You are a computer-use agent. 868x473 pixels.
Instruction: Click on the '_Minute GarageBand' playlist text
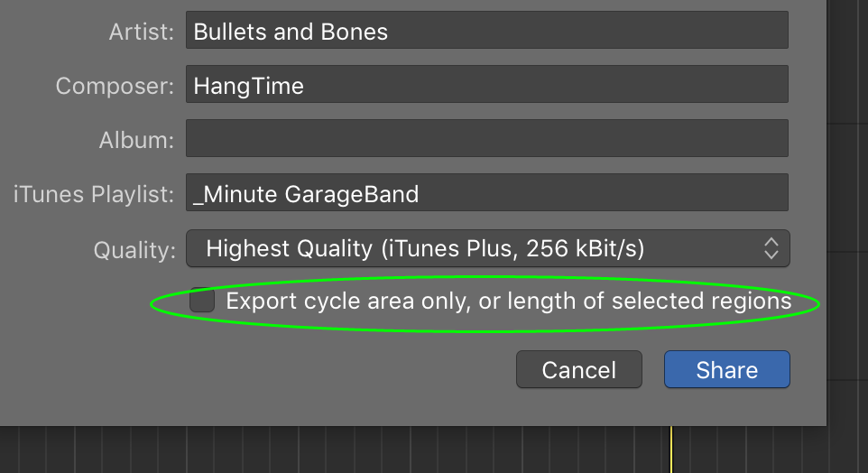(306, 193)
